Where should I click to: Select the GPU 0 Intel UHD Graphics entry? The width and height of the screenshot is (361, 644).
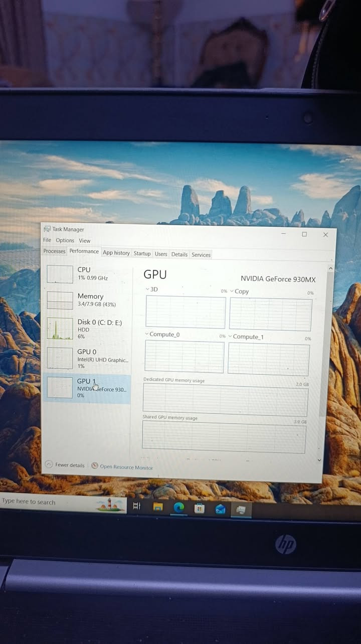tap(87, 358)
